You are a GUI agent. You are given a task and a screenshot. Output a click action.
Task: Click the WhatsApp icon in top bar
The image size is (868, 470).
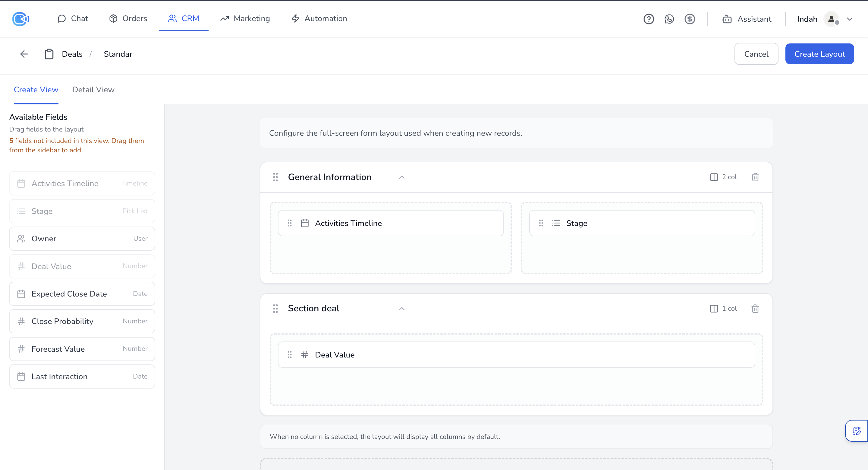(669, 19)
